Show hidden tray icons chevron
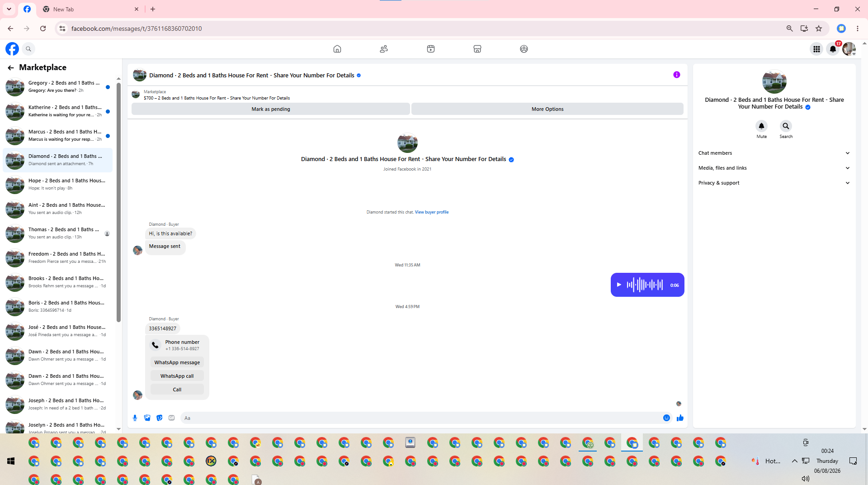This screenshot has width=868, height=485. tap(794, 461)
